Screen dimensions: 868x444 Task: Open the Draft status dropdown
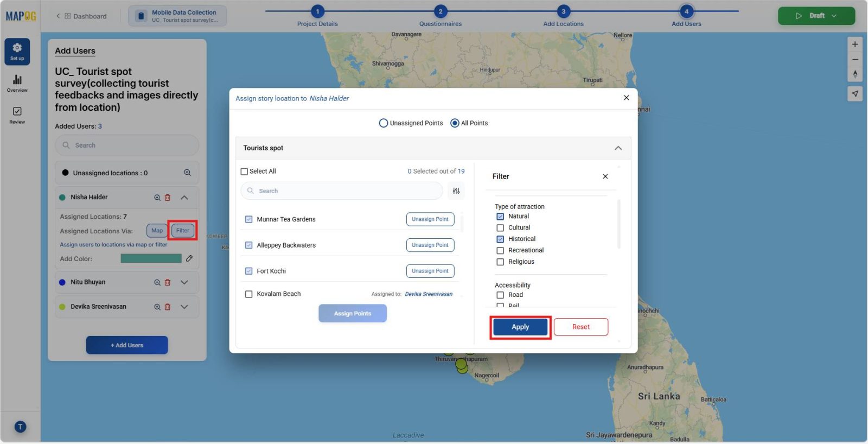816,16
